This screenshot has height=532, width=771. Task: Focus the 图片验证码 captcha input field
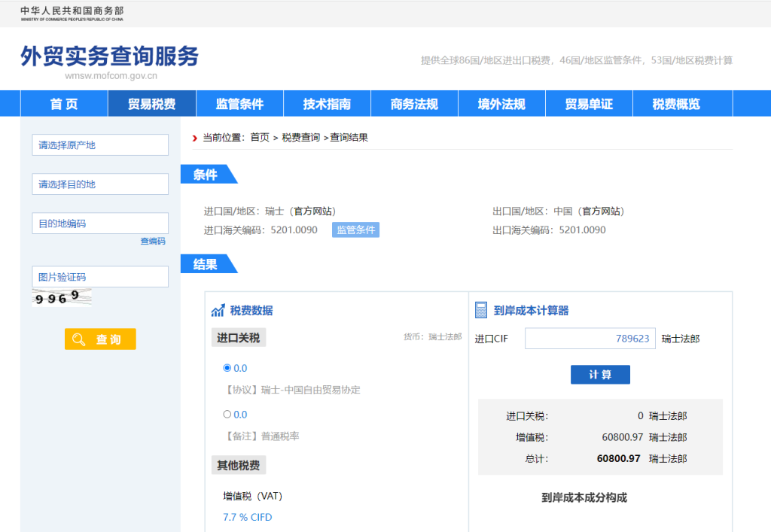click(x=100, y=277)
